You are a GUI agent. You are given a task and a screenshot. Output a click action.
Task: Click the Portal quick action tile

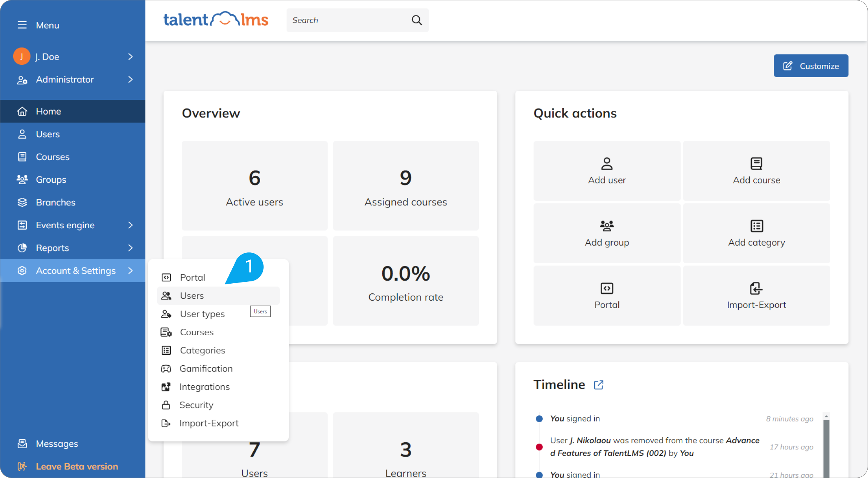tap(607, 296)
